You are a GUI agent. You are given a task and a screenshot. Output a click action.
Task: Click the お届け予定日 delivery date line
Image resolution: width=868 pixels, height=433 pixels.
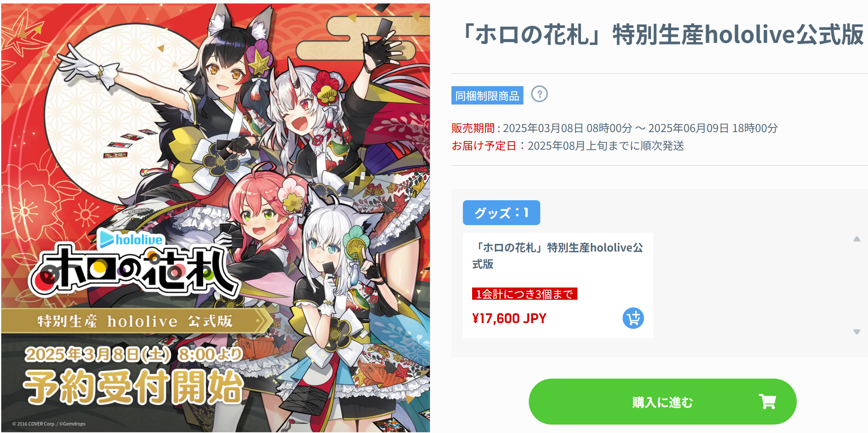point(567,146)
